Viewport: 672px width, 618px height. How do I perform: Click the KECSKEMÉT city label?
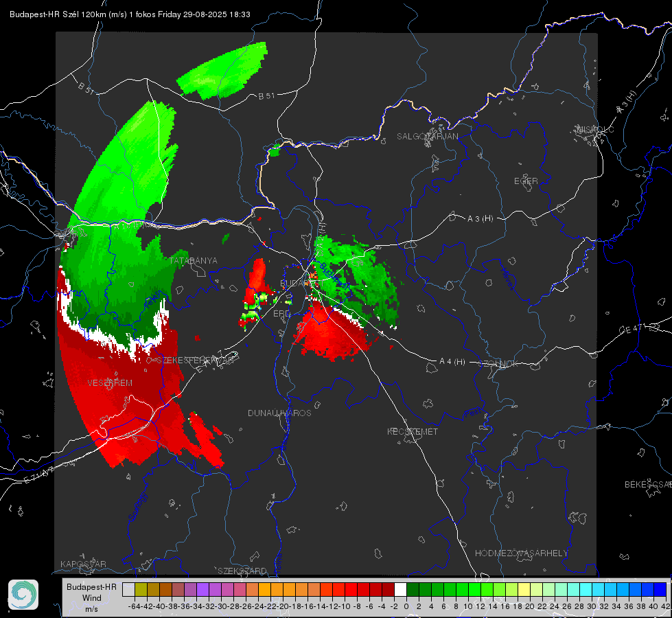pyautogui.click(x=413, y=431)
